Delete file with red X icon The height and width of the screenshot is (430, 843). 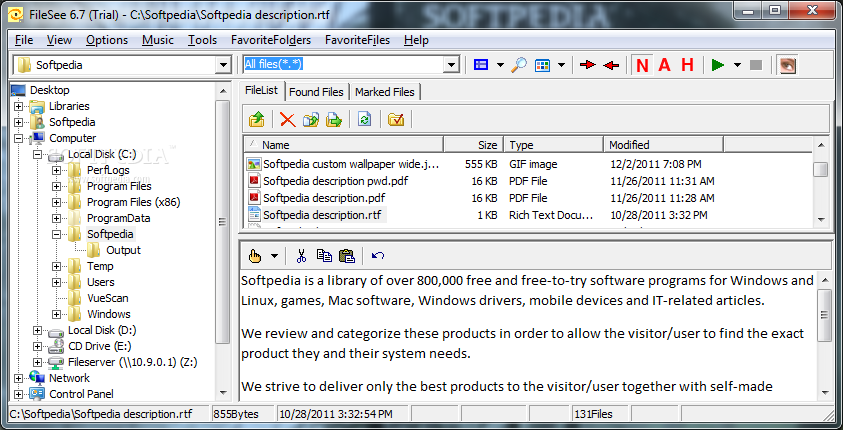[x=288, y=119]
